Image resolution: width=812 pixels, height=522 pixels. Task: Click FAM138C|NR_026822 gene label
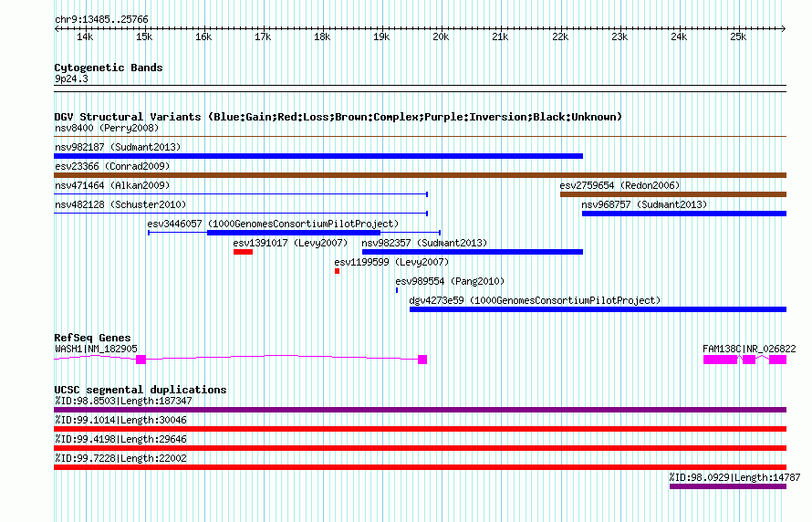click(749, 349)
